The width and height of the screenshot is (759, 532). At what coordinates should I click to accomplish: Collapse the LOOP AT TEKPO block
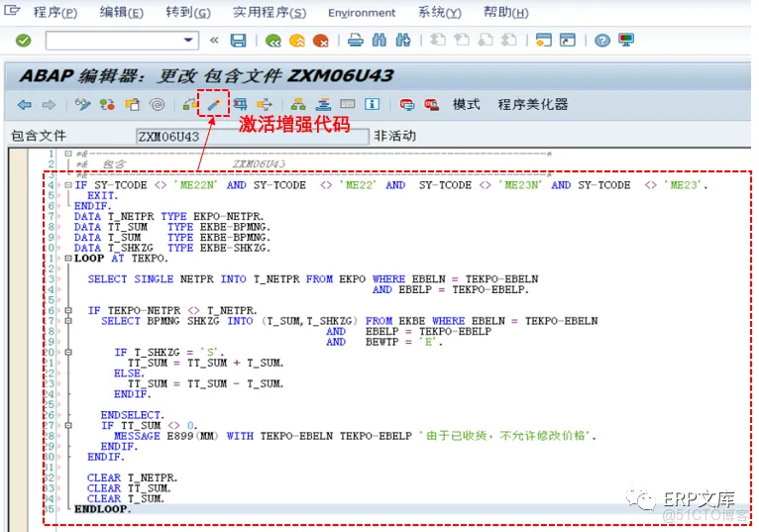coord(67,258)
